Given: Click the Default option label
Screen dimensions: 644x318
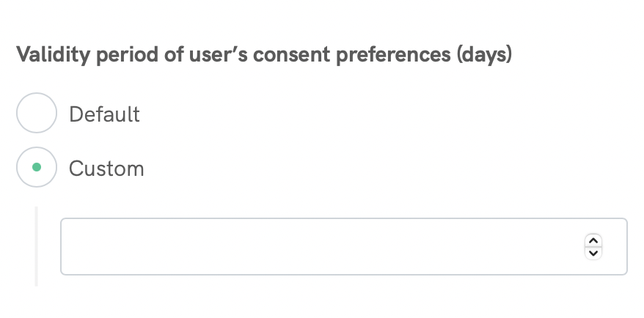Looking at the screenshot, I should [104, 114].
